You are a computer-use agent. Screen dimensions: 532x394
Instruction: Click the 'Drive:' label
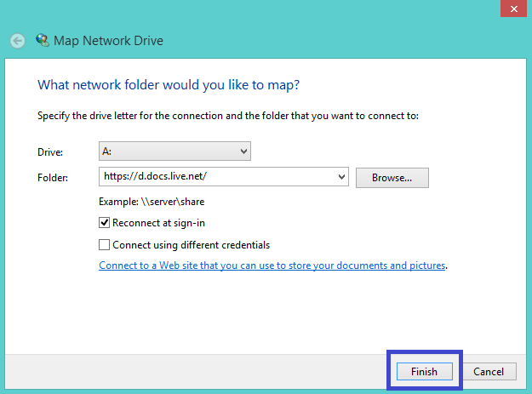(50, 152)
